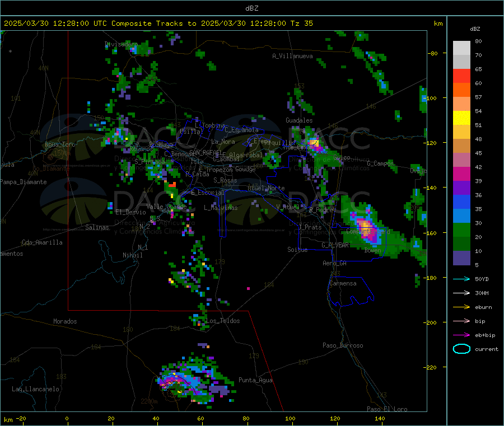
Task: Click the 'Salinas' label
Action: [97, 227]
